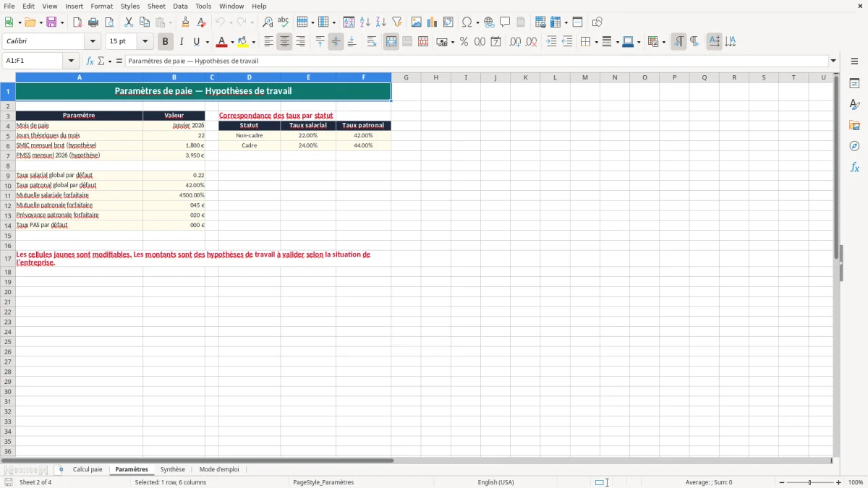Toggle Align Left
Image resolution: width=868 pixels, height=488 pixels.
pos(268,42)
